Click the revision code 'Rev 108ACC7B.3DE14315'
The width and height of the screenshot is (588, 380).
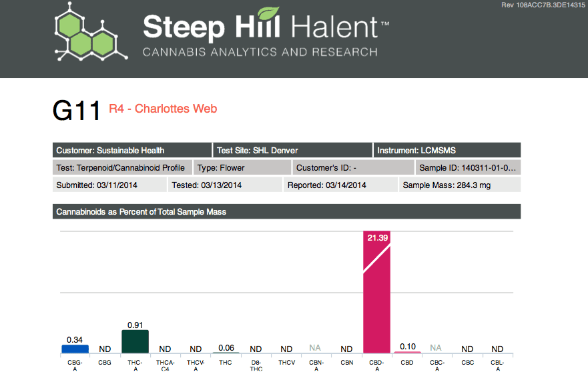(543, 5)
